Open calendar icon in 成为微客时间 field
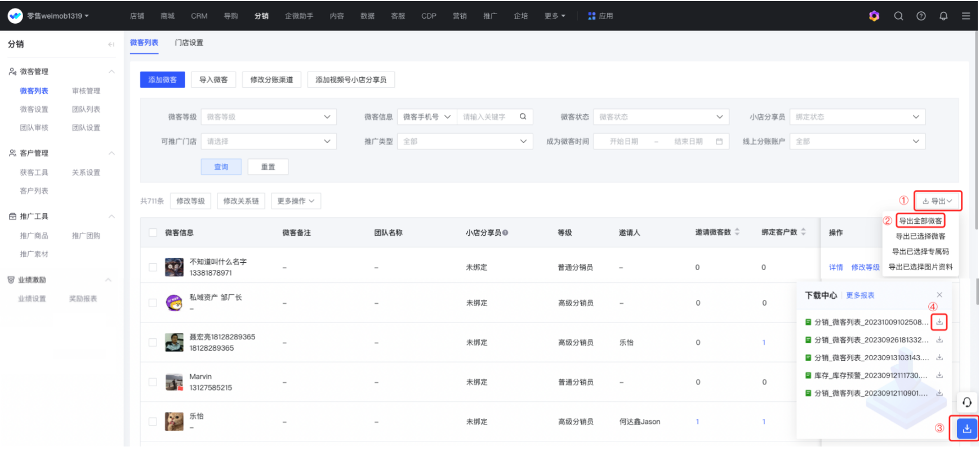Viewport: 980px width, 451px height. 719,142
